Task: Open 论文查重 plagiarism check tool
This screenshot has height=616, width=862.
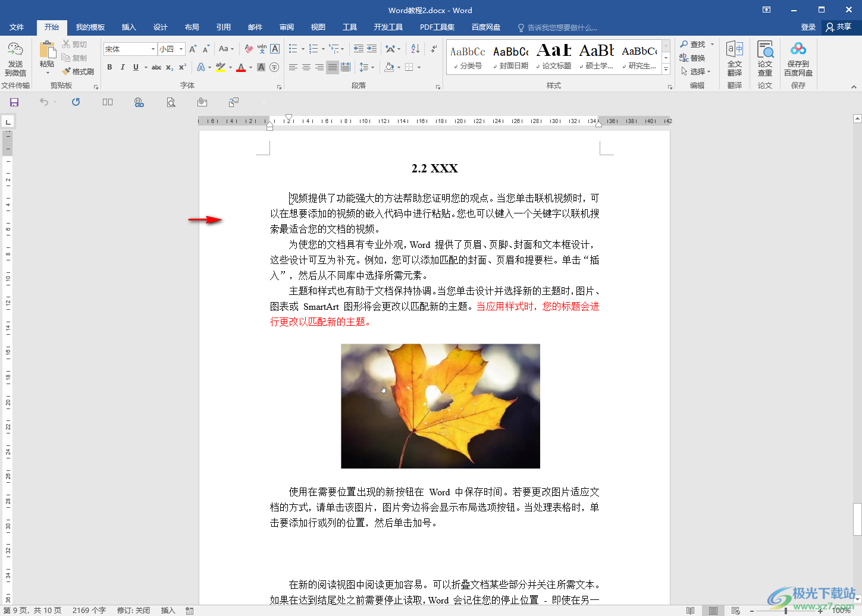Action: [765, 59]
